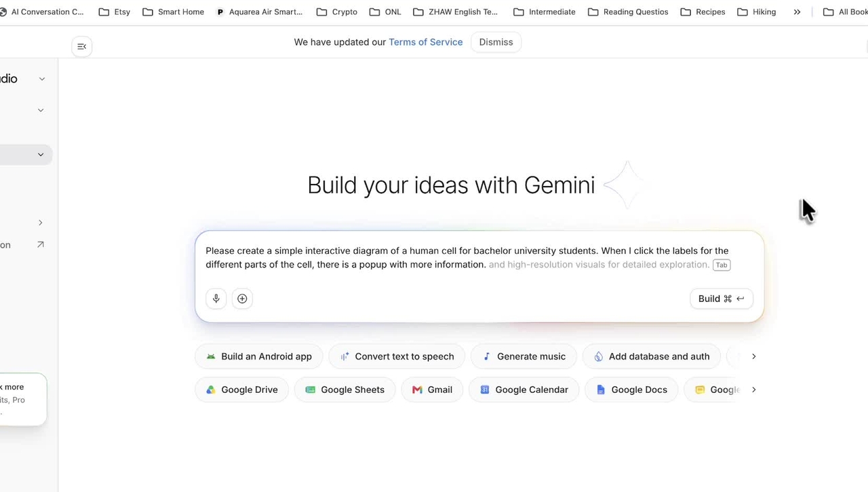This screenshot has width=868, height=492.
Task: Choose the Google Calendar integration chip
Action: click(524, 390)
